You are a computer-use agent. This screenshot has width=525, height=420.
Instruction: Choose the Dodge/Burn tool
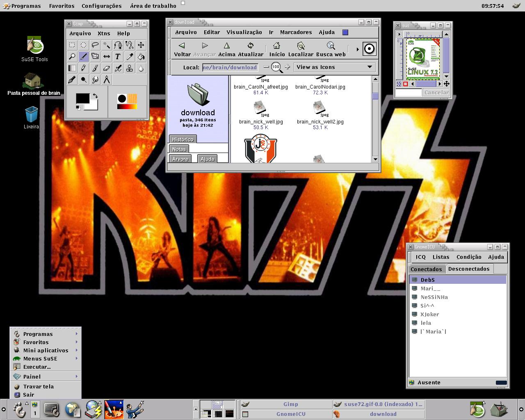point(83,80)
